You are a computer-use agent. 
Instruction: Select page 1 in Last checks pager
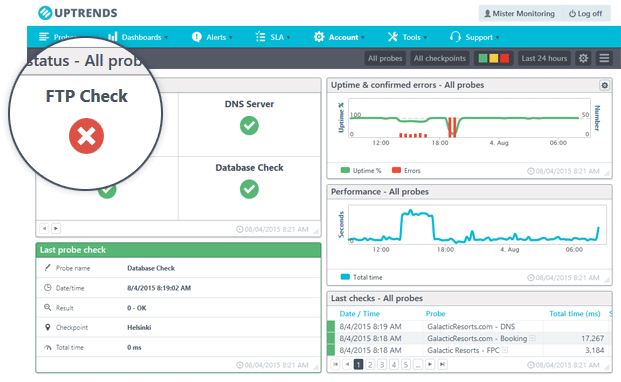pyautogui.click(x=358, y=364)
